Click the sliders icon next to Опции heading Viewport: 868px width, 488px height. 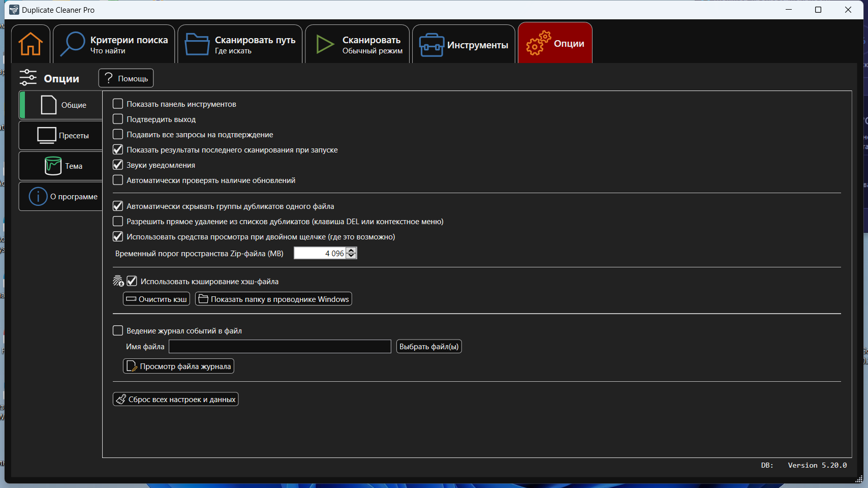tap(28, 78)
